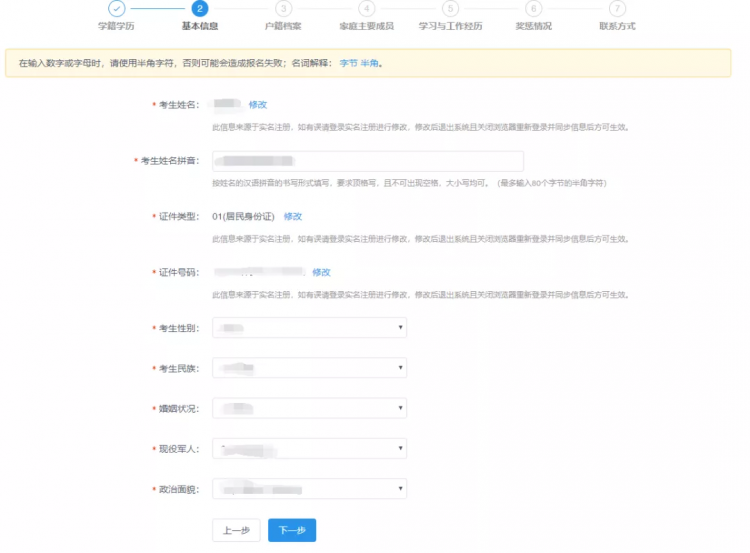This screenshot has width=750, height=553.
Task: Open the 考生性别 dropdown
Action: (x=309, y=328)
